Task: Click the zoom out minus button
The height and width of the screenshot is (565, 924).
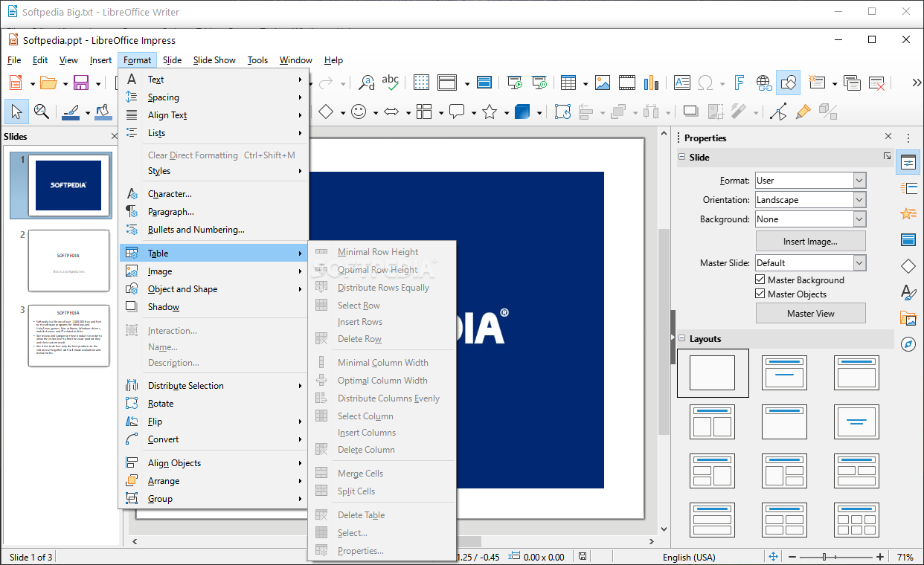Action: 792,557
